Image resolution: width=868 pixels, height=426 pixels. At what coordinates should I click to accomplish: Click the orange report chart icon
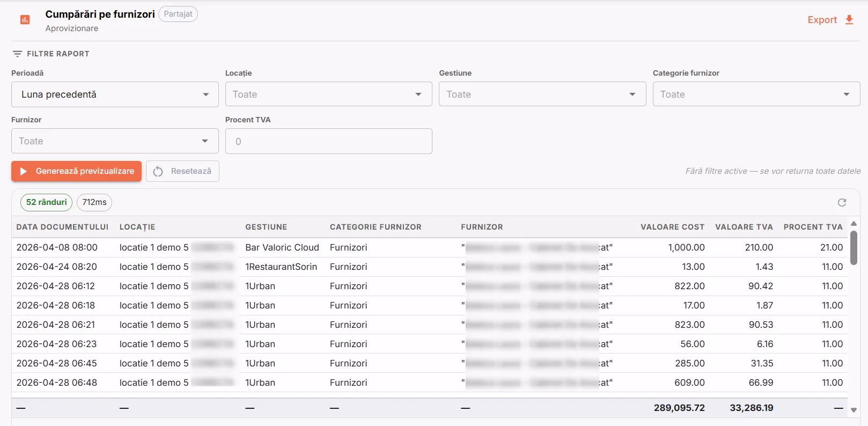point(25,20)
